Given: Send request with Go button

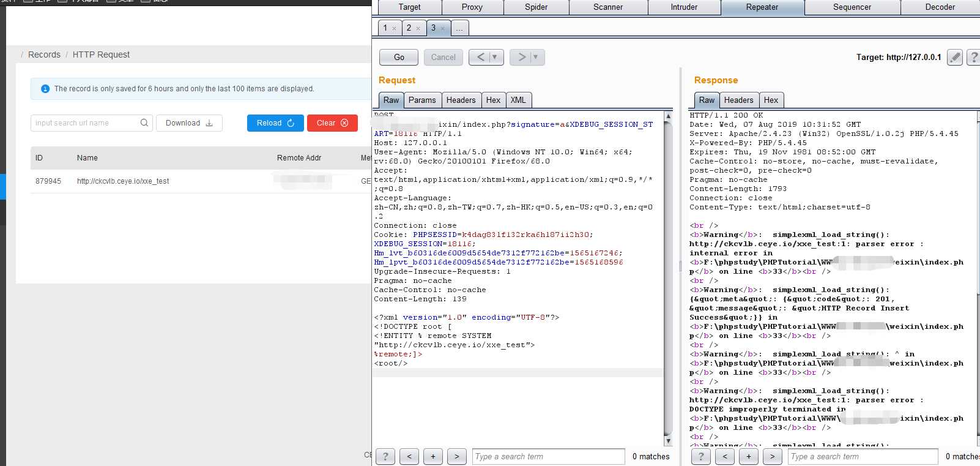Looking at the screenshot, I should [399, 57].
